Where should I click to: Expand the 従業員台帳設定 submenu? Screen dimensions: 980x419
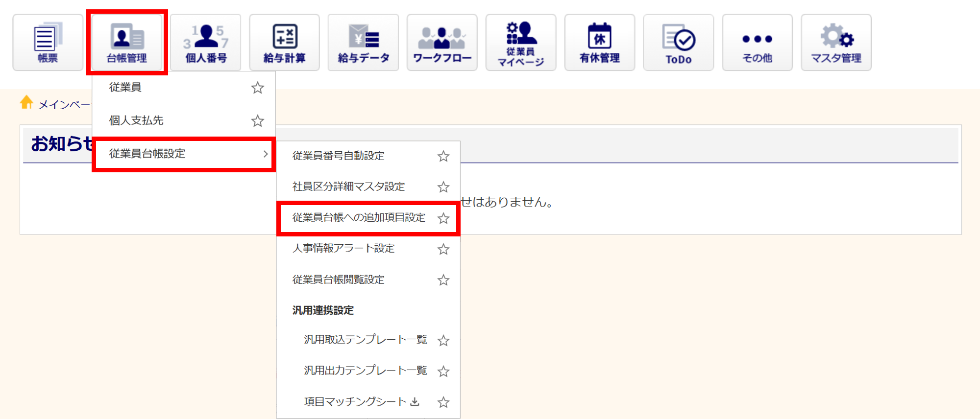click(184, 154)
